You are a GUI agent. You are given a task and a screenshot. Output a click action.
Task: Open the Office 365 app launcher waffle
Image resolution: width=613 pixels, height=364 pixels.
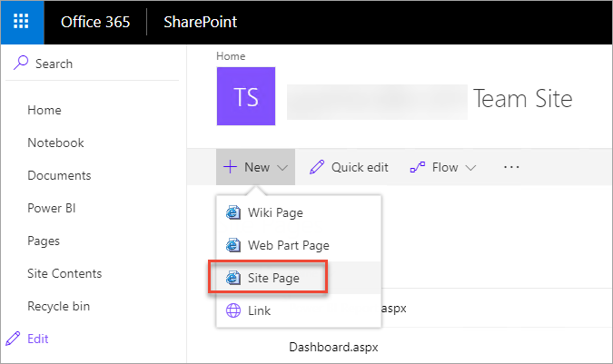21,22
